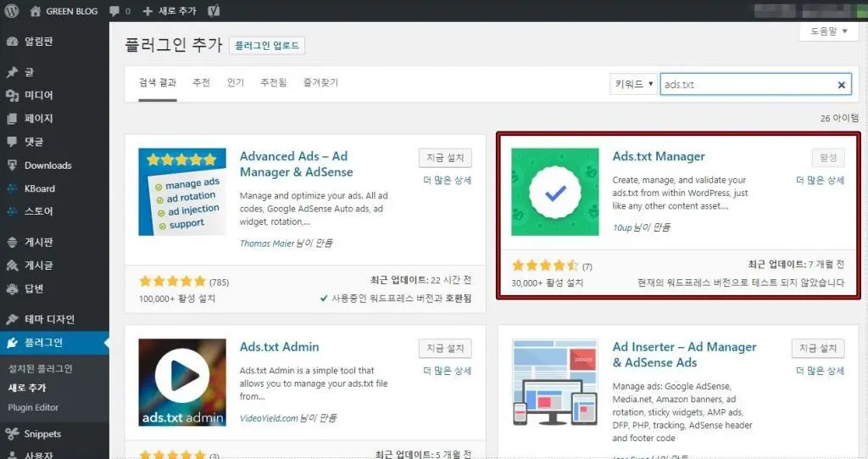Open Yoast SEO icon in admin bar
Viewport: 868px width, 459px height.
214,10
